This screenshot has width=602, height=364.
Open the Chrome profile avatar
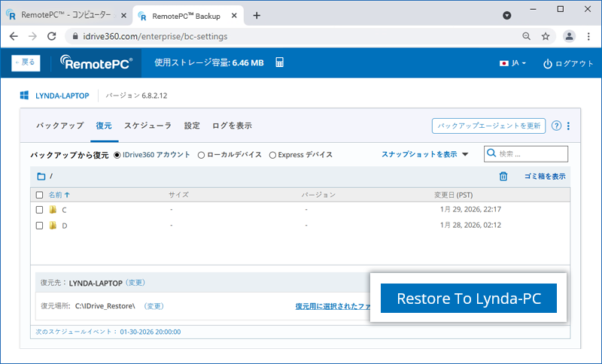(569, 36)
